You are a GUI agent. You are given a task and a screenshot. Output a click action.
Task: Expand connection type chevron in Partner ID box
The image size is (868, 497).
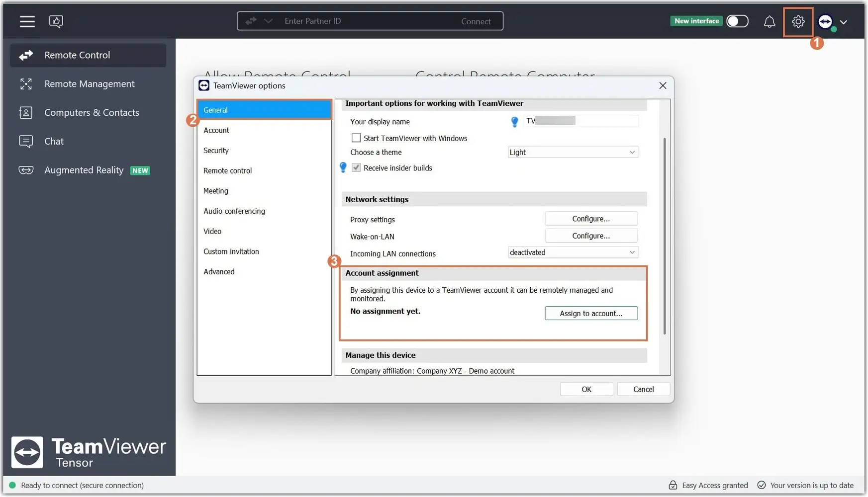coord(268,21)
